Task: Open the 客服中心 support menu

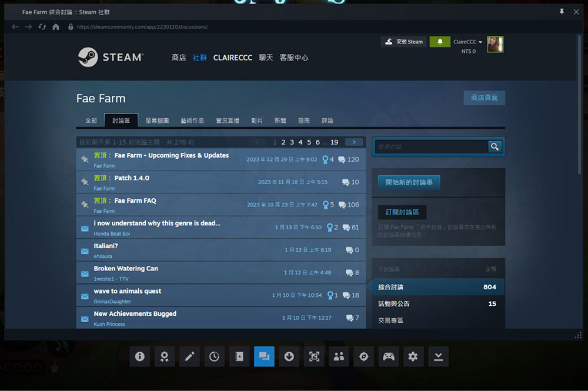Action: (294, 58)
